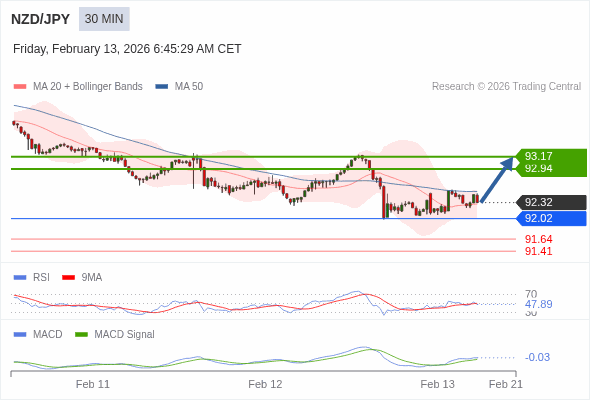Click the Trading Central research credit

coord(506,87)
